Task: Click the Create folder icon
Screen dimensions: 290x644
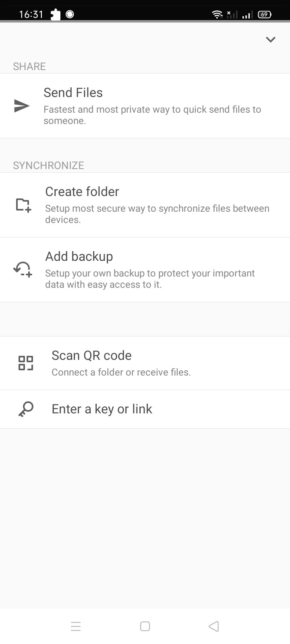Action: [x=23, y=205]
